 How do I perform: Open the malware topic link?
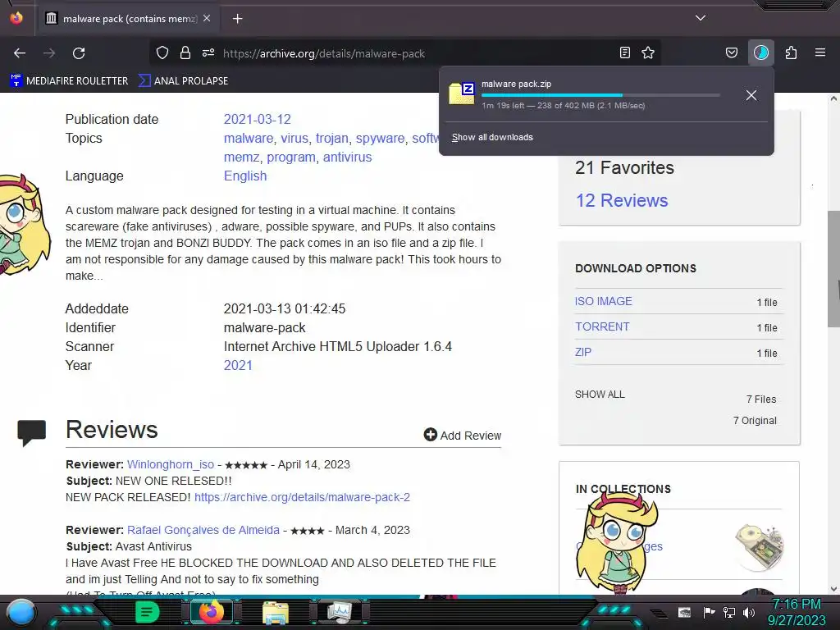pos(248,138)
